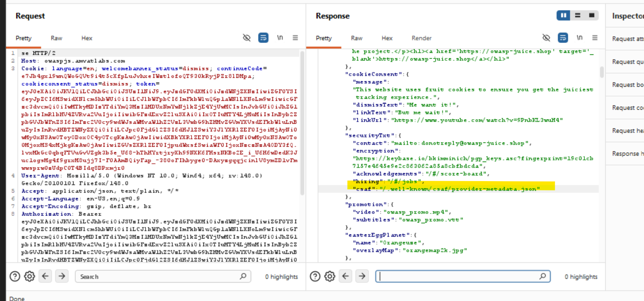Open Request search help icon
Viewport: 644px width, 301px height.
pos(15,276)
